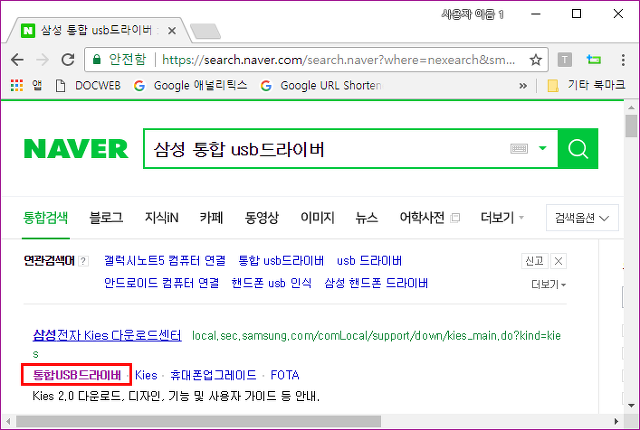Open a new tab button
Viewport: 640px width, 430px height.
[206, 31]
